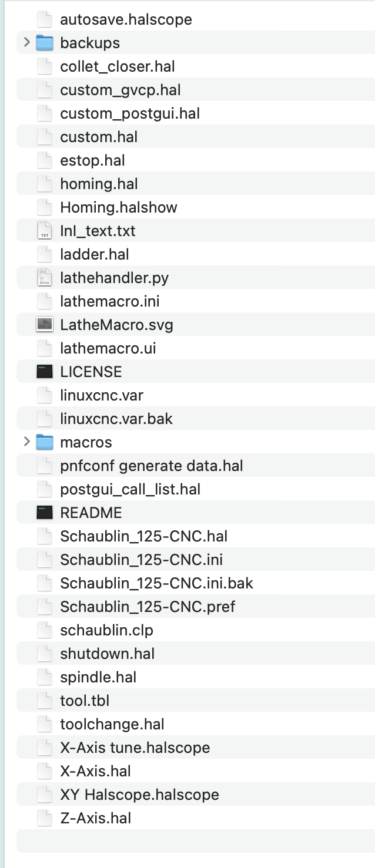The width and height of the screenshot is (375, 868).
Task: Select the spindle.hal file
Action: [x=196, y=677]
